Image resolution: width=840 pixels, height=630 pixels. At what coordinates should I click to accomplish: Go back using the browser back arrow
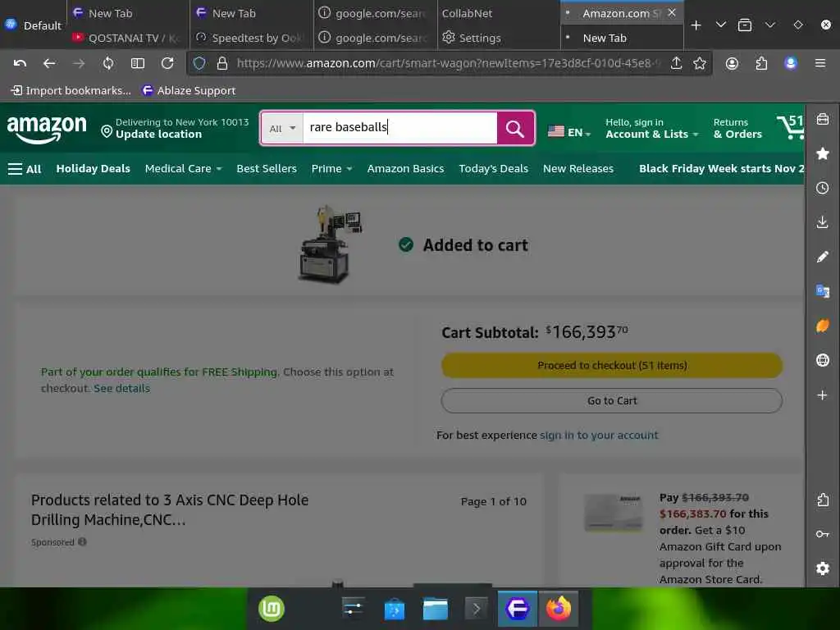[x=49, y=63]
